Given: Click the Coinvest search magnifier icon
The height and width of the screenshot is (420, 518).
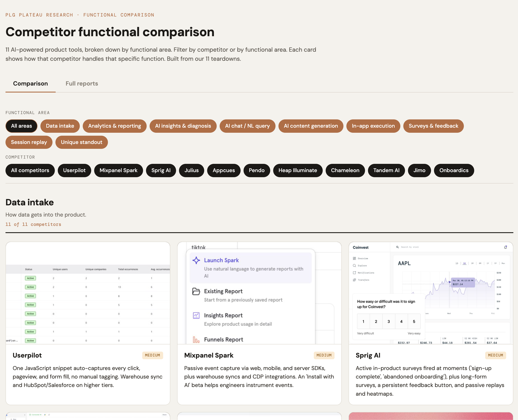Looking at the screenshot, I should [x=397, y=247].
